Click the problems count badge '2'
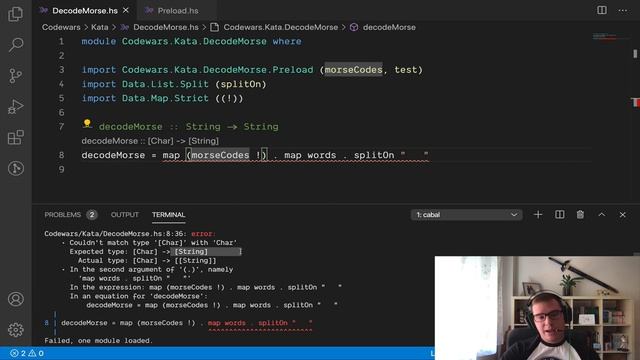The image size is (640, 360). pyautogui.click(x=92, y=215)
